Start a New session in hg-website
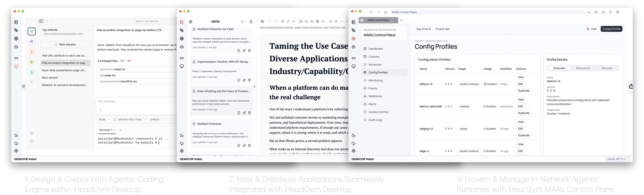The image size is (644, 195). tap(65, 44)
